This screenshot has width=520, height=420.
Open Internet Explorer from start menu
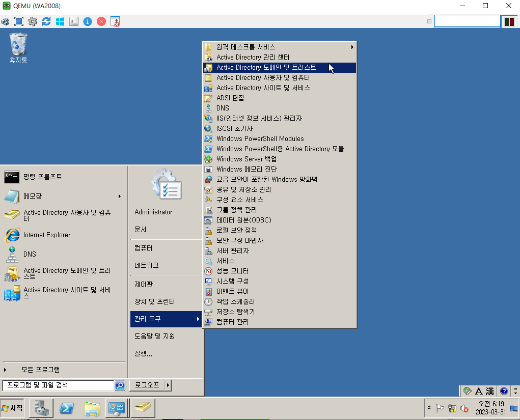tap(64, 235)
